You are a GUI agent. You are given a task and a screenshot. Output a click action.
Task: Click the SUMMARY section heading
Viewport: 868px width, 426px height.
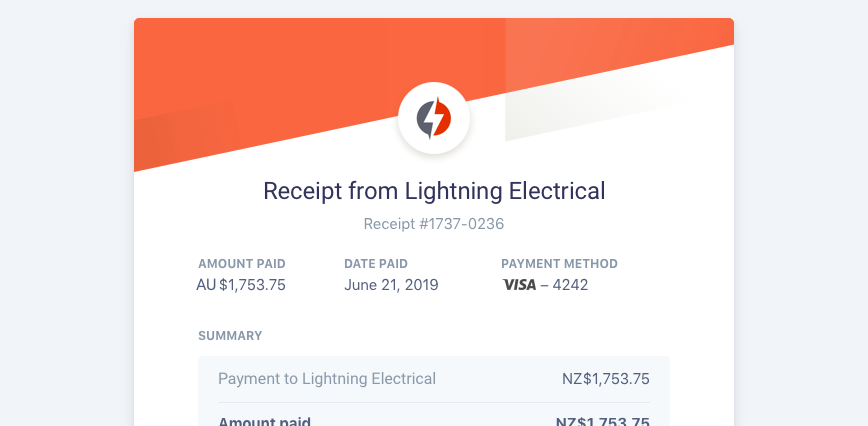tap(230, 336)
